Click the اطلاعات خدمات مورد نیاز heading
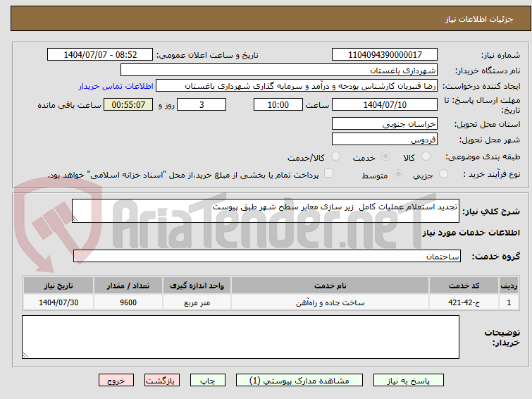532x399 pixels. click(471, 233)
